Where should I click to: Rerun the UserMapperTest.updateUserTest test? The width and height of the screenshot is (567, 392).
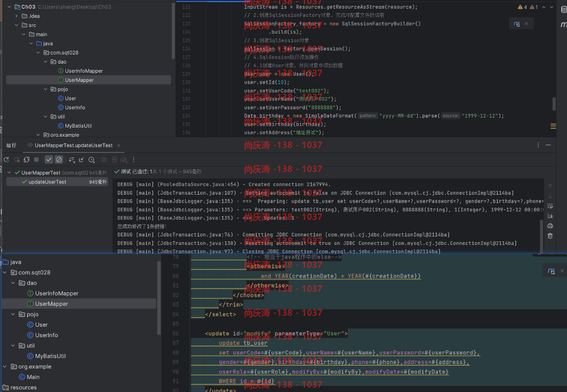click(x=7, y=160)
